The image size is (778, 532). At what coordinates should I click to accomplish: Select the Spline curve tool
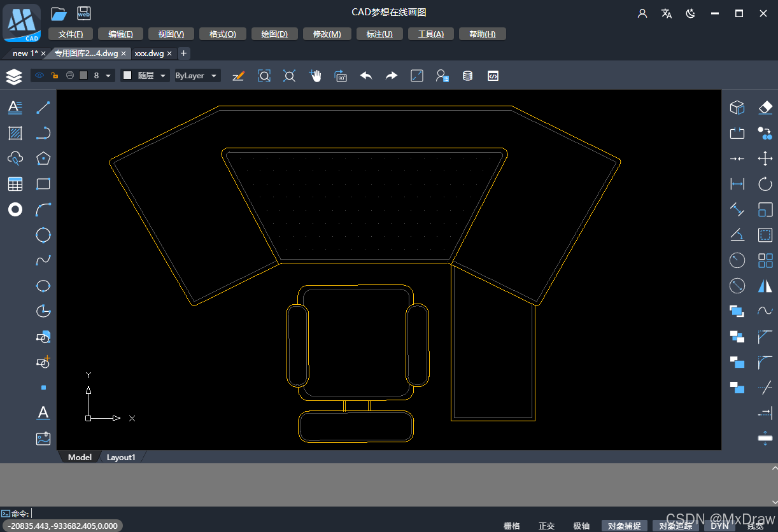point(43,260)
